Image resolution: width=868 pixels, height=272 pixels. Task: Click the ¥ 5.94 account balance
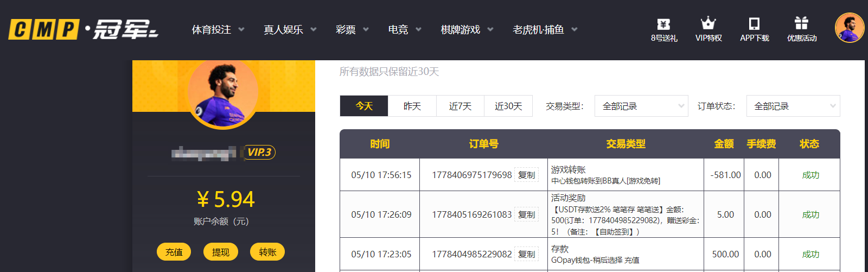(x=226, y=199)
